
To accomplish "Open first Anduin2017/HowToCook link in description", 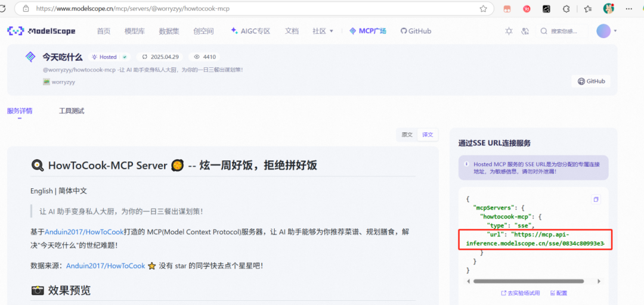I will 84,232.
